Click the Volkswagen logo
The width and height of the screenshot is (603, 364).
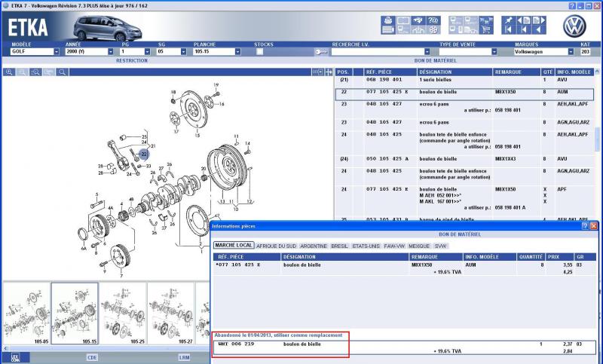click(574, 26)
